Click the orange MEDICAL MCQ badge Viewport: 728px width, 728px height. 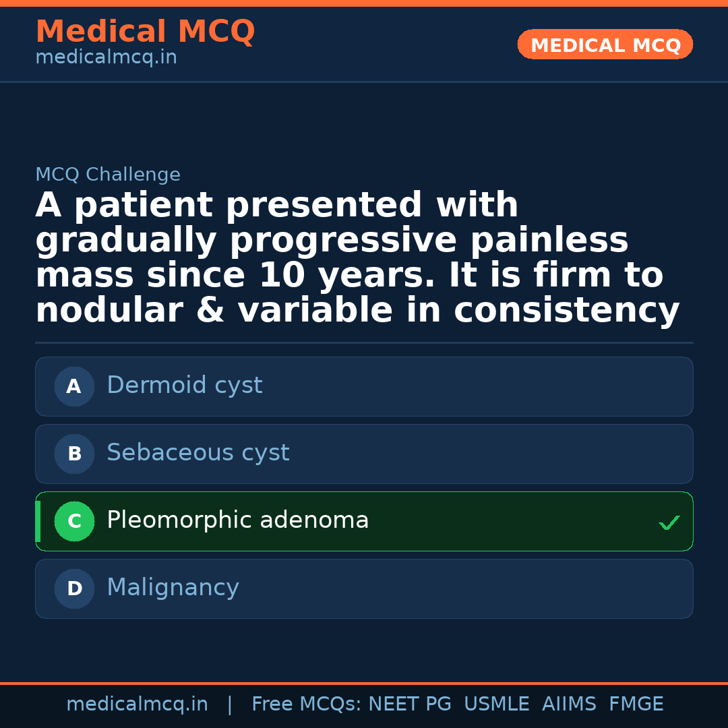pyautogui.click(x=605, y=45)
